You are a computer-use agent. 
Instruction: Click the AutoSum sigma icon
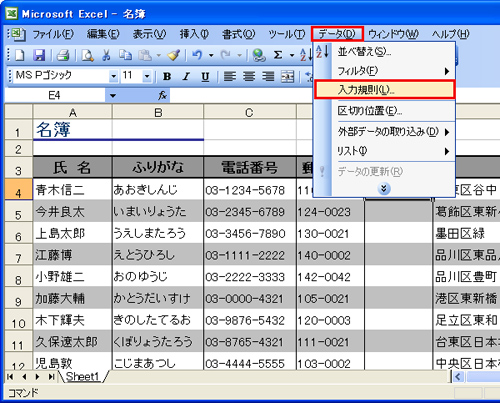pos(278,55)
